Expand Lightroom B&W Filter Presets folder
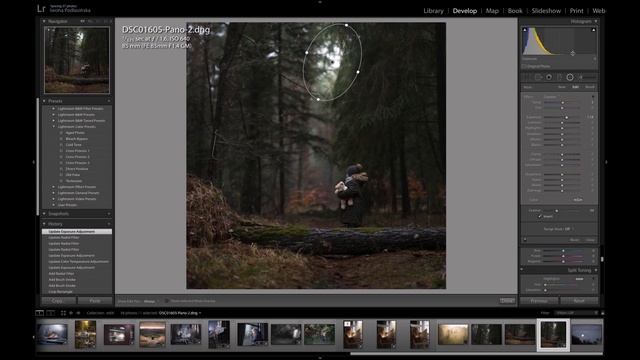Image resolution: width=640 pixels, height=360 pixels. click(53, 109)
